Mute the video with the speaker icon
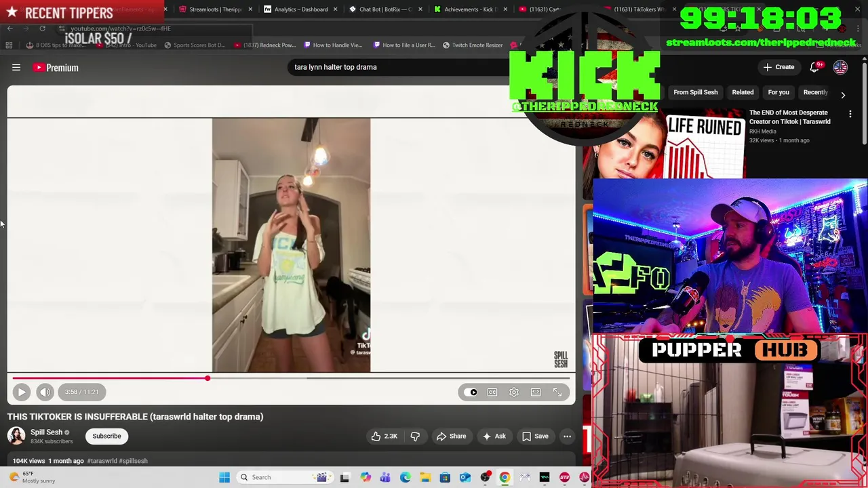Viewport: 868px width, 488px height. 45,392
